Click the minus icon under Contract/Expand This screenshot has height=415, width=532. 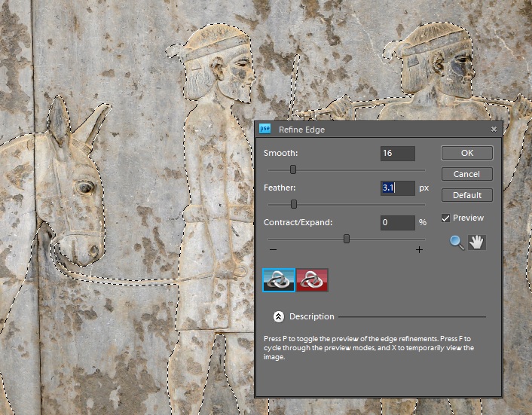(273, 250)
